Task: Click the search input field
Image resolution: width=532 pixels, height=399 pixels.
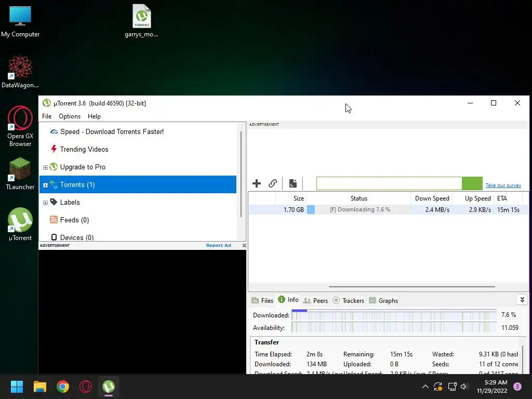Action: click(389, 183)
